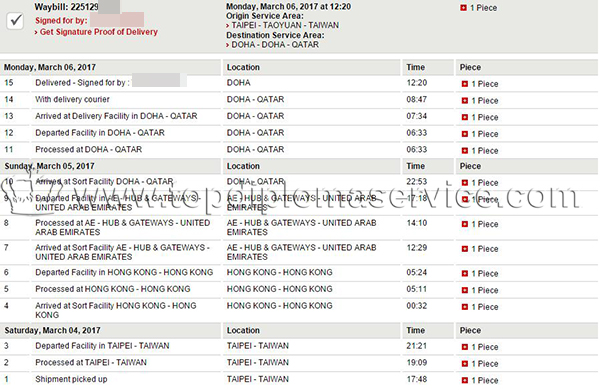Image resolution: width=600 pixels, height=390 pixels.
Task: Click the 08:47 time cell
Action: (417, 100)
